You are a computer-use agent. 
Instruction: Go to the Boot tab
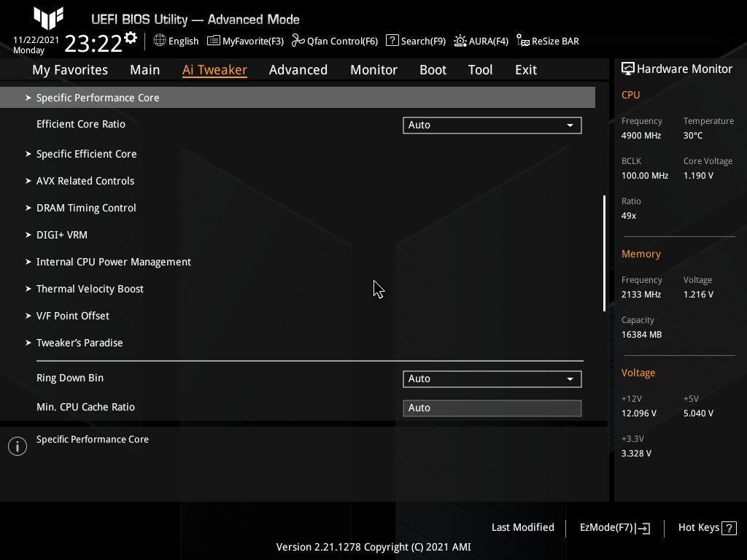tap(433, 70)
